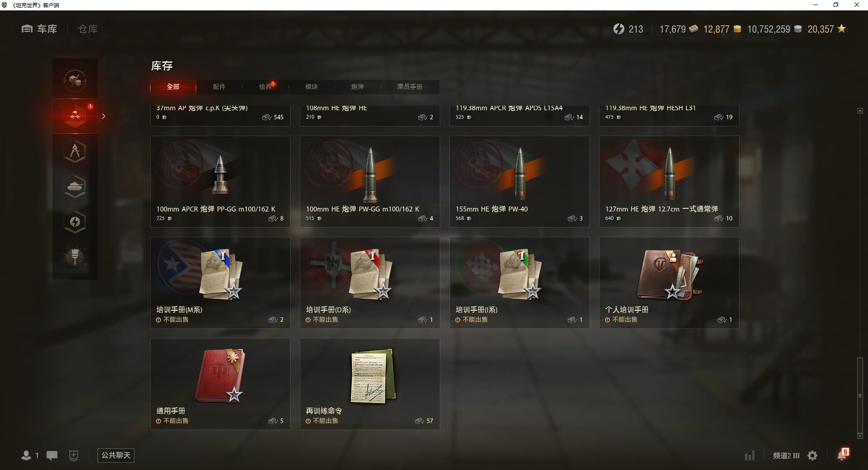Switch to the 炮弹 shells tab
Screen dimensions: 868x470
tap(357, 87)
